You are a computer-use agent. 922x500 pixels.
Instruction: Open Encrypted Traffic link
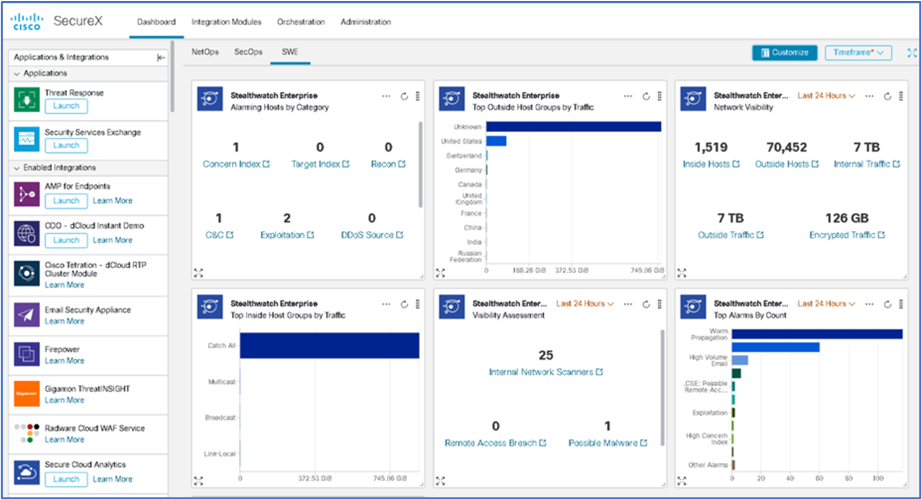[x=847, y=235]
